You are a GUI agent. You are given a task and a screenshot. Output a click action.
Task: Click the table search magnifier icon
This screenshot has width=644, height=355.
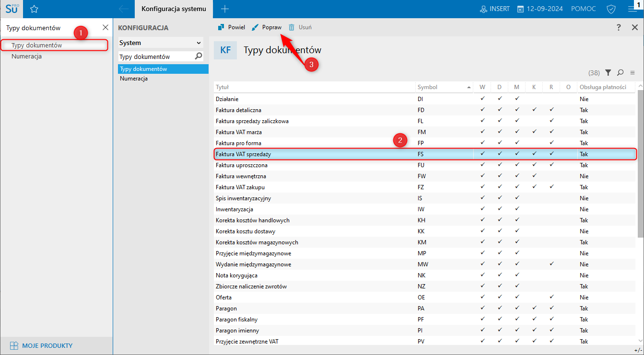pos(621,73)
